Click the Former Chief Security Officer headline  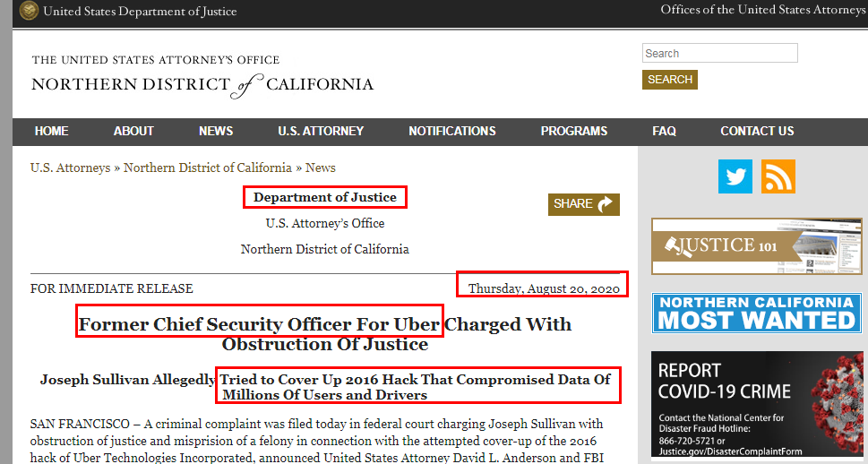[325, 334]
